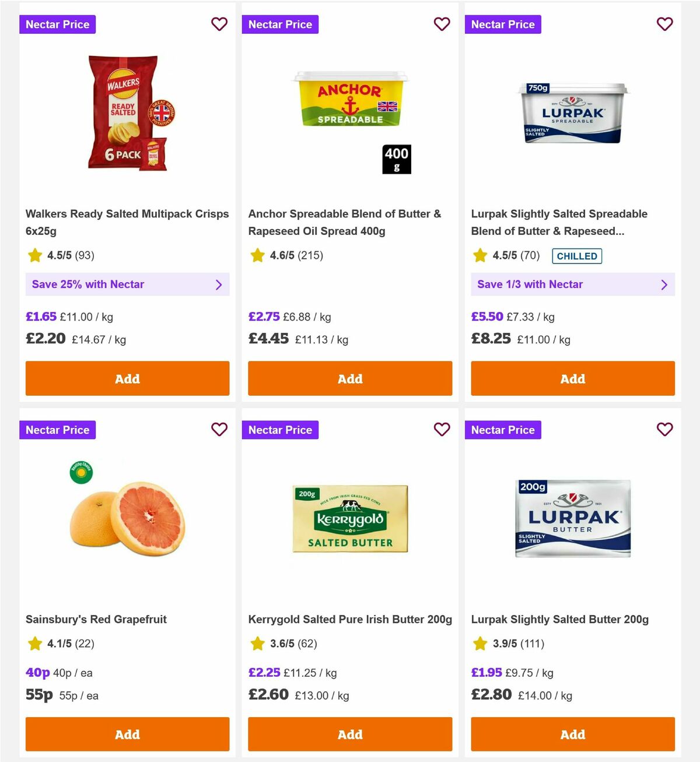Click the chevron arrow on the Walkers Nectar offer
Viewport: 700px width, 762px height.
tap(219, 285)
